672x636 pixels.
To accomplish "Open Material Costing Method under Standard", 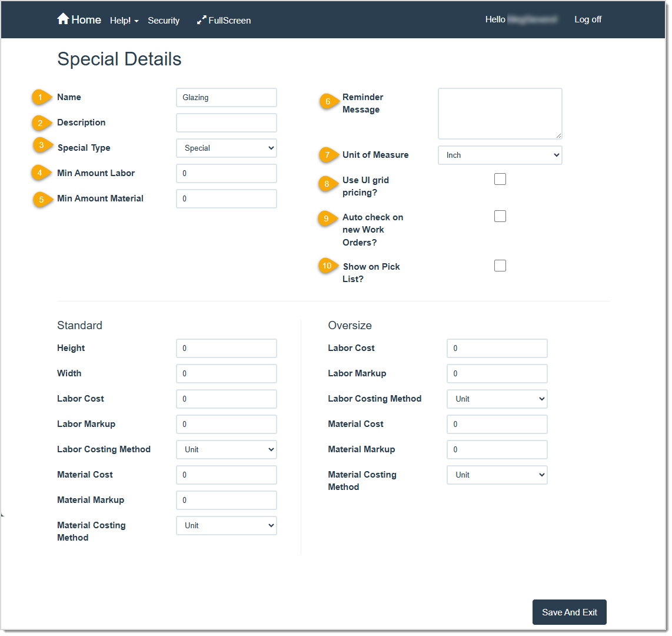I will pyautogui.click(x=227, y=525).
